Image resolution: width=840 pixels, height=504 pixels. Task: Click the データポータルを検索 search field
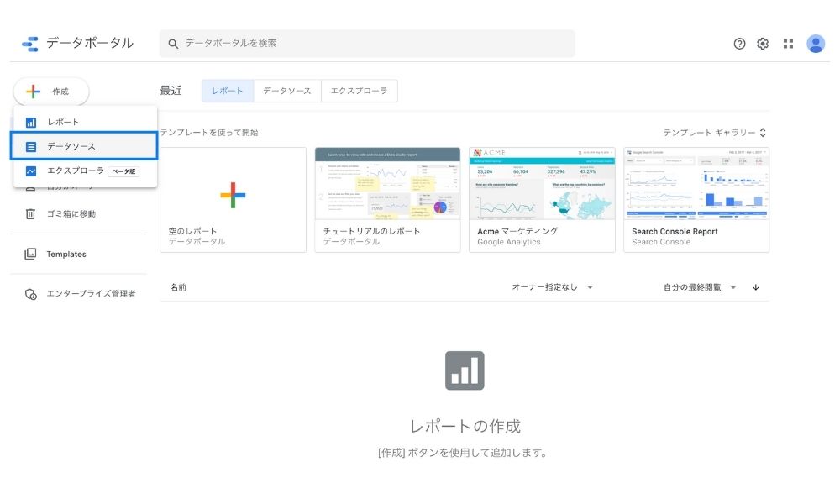point(367,44)
